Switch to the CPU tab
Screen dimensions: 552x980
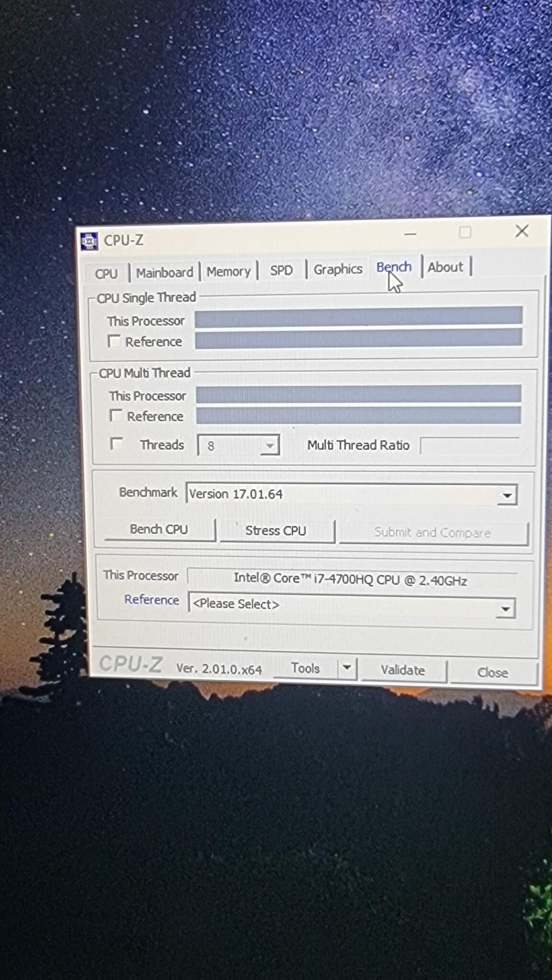(x=106, y=274)
